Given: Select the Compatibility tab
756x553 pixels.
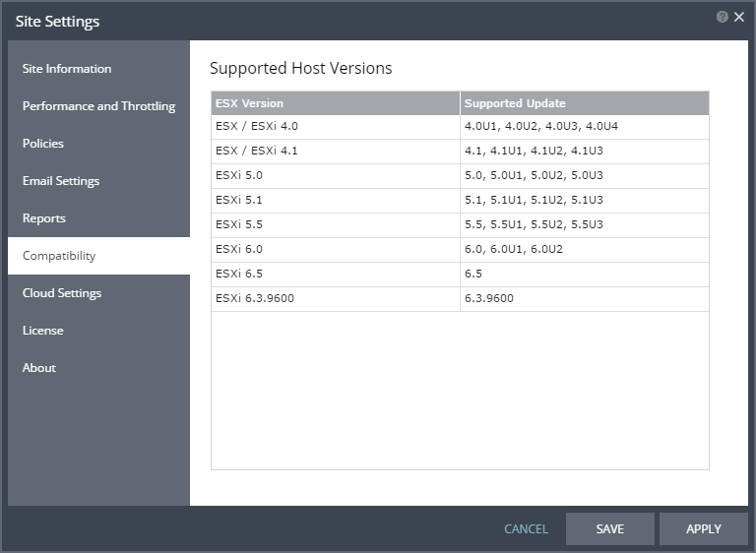Looking at the screenshot, I should click(98, 256).
